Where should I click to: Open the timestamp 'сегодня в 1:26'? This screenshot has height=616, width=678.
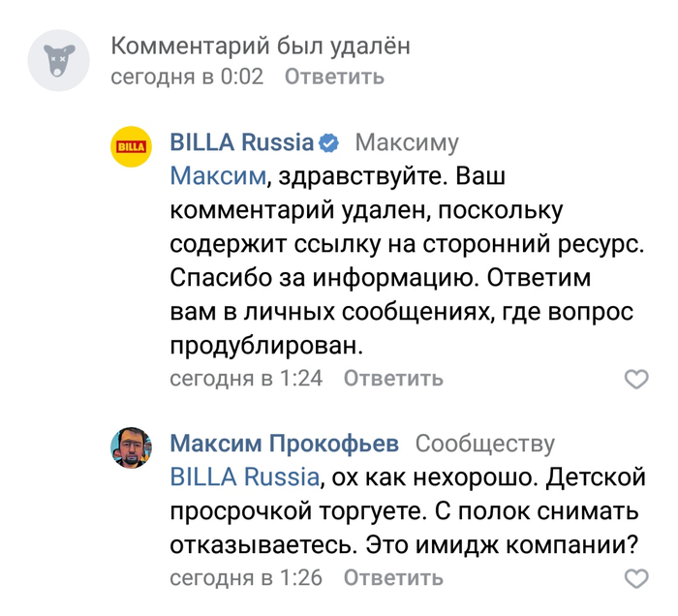246,578
